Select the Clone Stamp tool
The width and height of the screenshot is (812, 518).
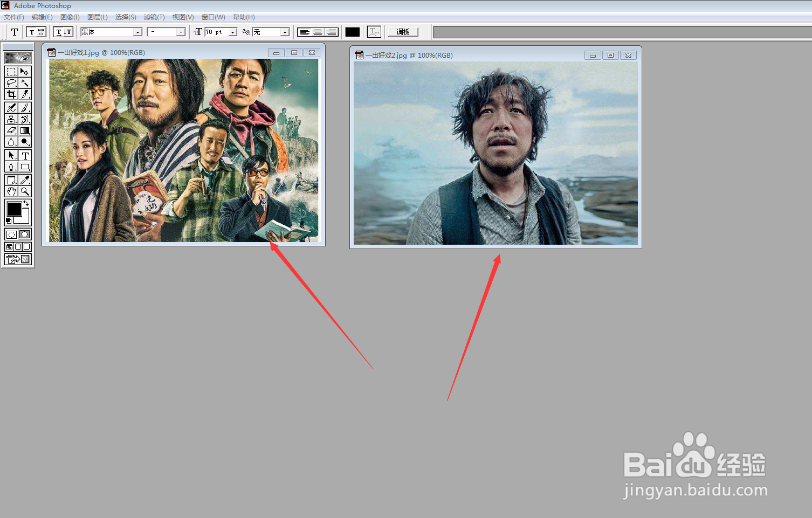click(x=11, y=119)
